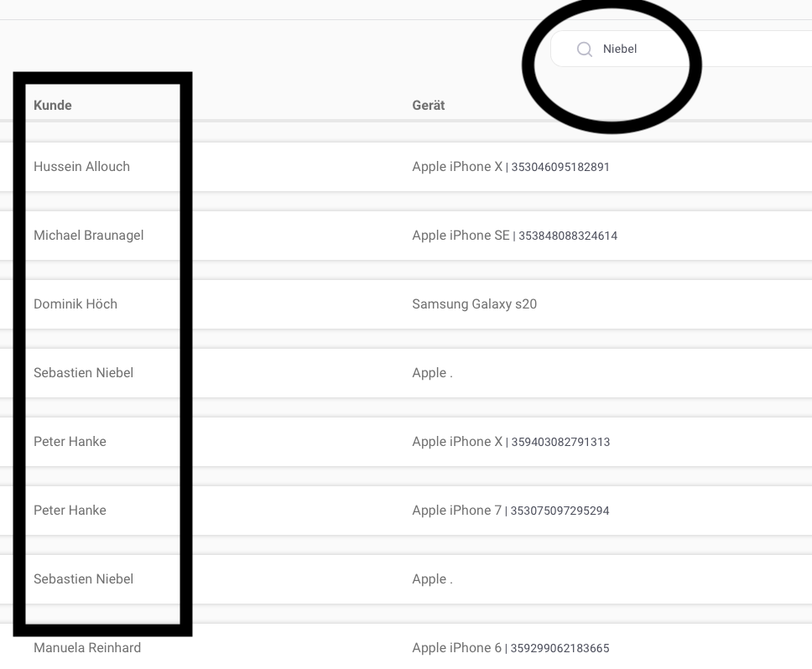812x669 pixels.
Task: Choose the Samsung Galaxy s20 device
Action: click(474, 304)
